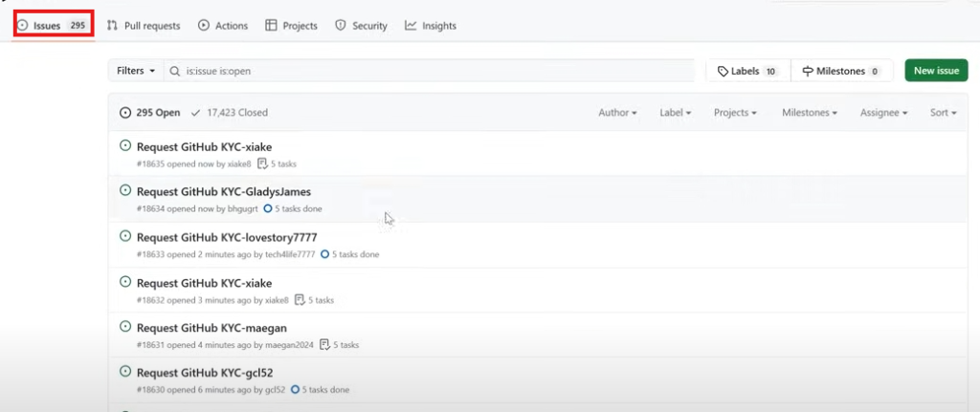Show the 295 Open issues
The width and height of the screenshot is (980, 412).
150,113
